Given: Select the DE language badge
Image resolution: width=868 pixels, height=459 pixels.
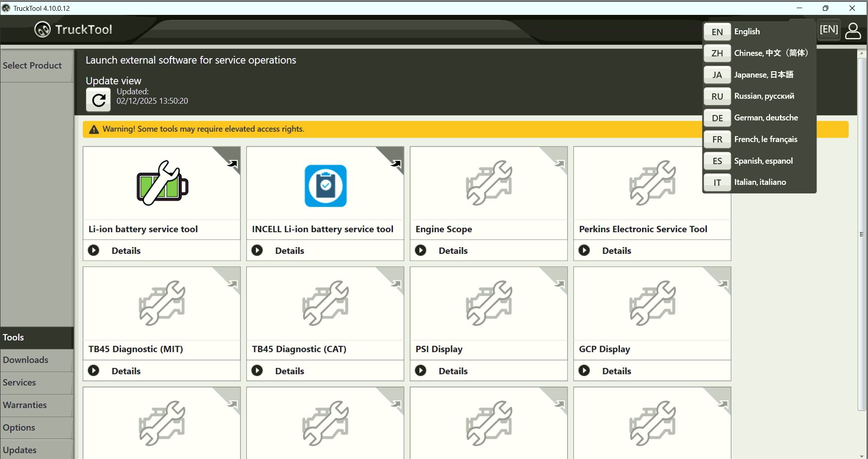Looking at the screenshot, I should [717, 118].
